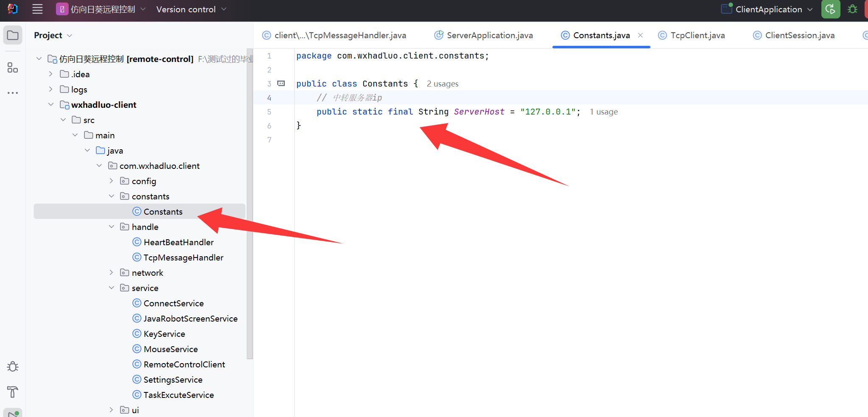This screenshot has width=868, height=417.
Task: Switch to the TcpClient.java tab
Action: pyautogui.click(x=692, y=35)
